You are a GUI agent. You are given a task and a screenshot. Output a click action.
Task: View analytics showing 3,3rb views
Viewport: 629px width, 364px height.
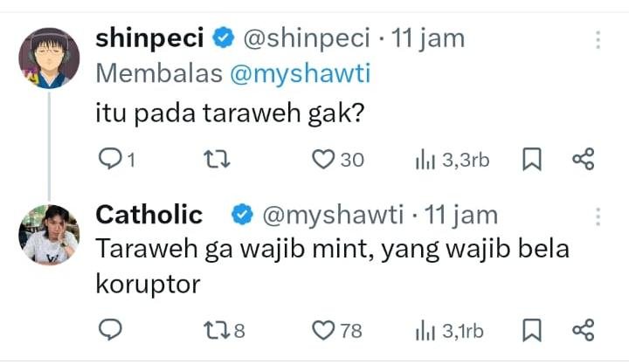pyautogui.click(x=425, y=159)
